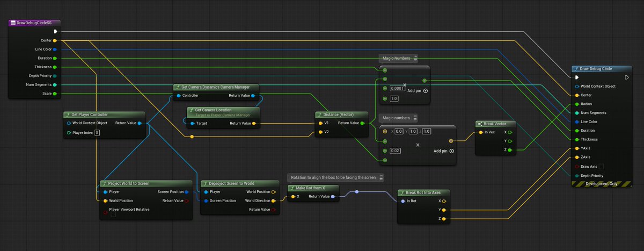Select the Line Color pin on DrawDebugCircleSS
The image size is (644, 251).
pos(55,49)
